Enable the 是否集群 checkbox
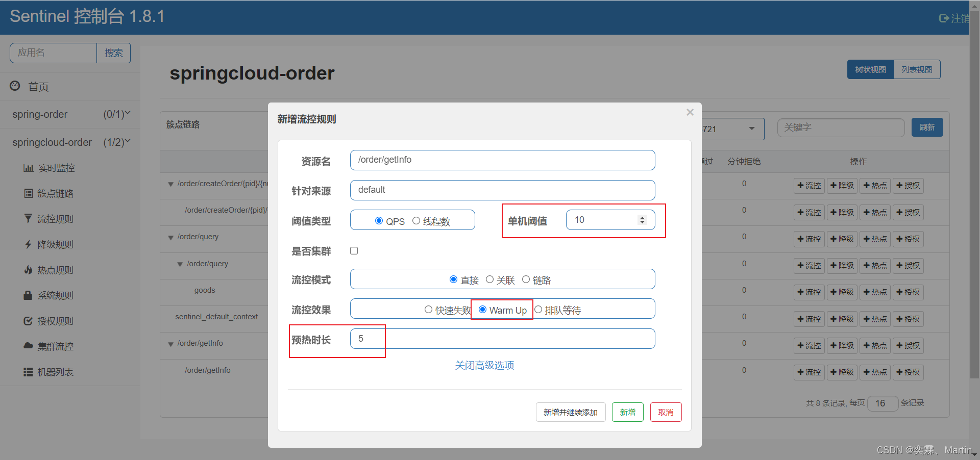980x460 pixels. coord(354,250)
